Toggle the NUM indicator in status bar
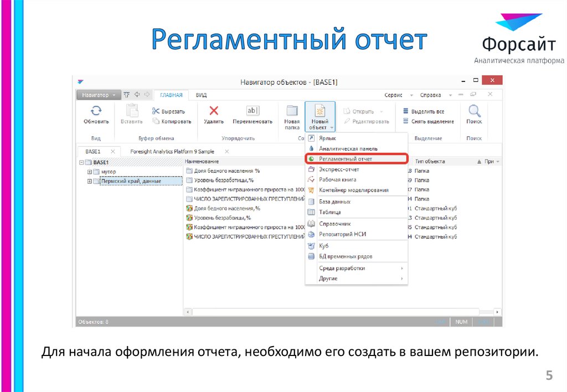 click(461, 321)
